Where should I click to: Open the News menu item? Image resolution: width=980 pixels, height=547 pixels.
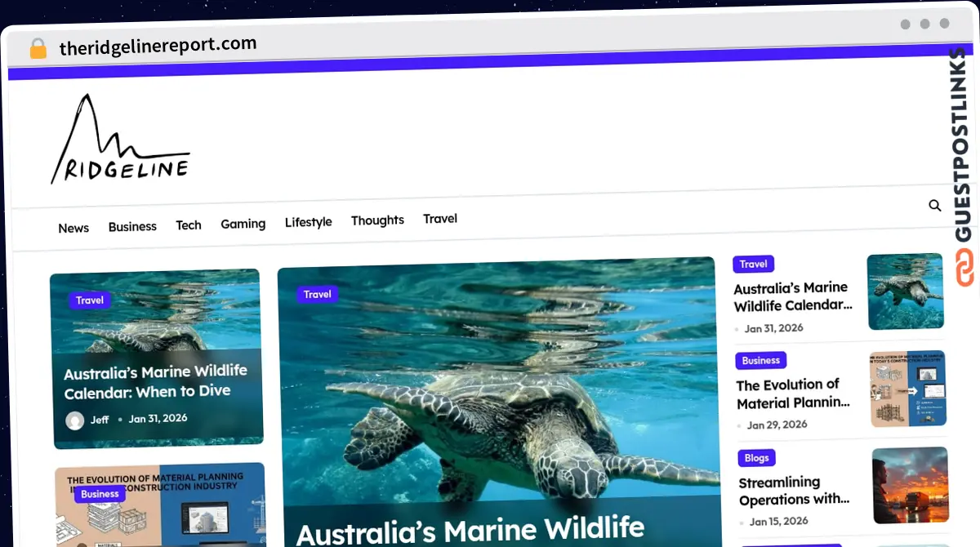pos(73,228)
